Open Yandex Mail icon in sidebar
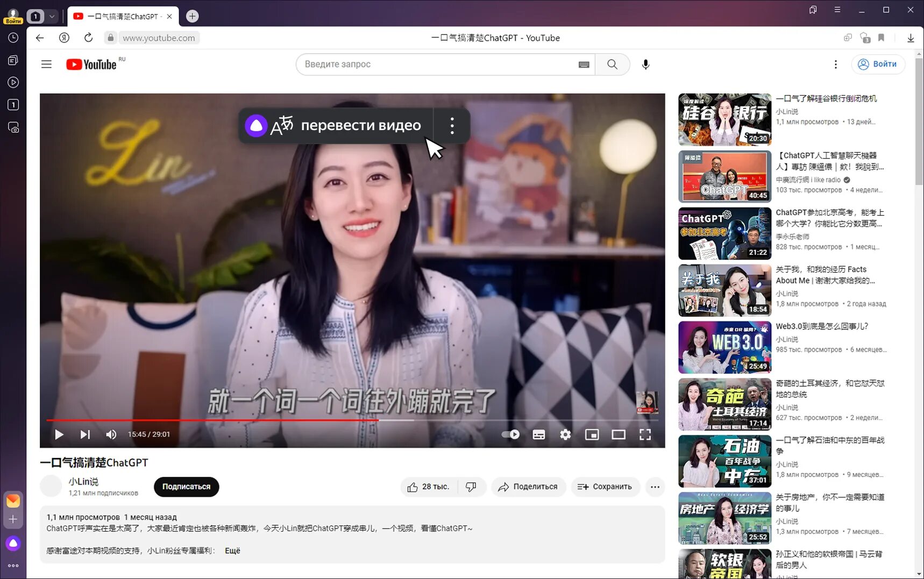This screenshot has height=579, width=924. pyautogui.click(x=13, y=501)
